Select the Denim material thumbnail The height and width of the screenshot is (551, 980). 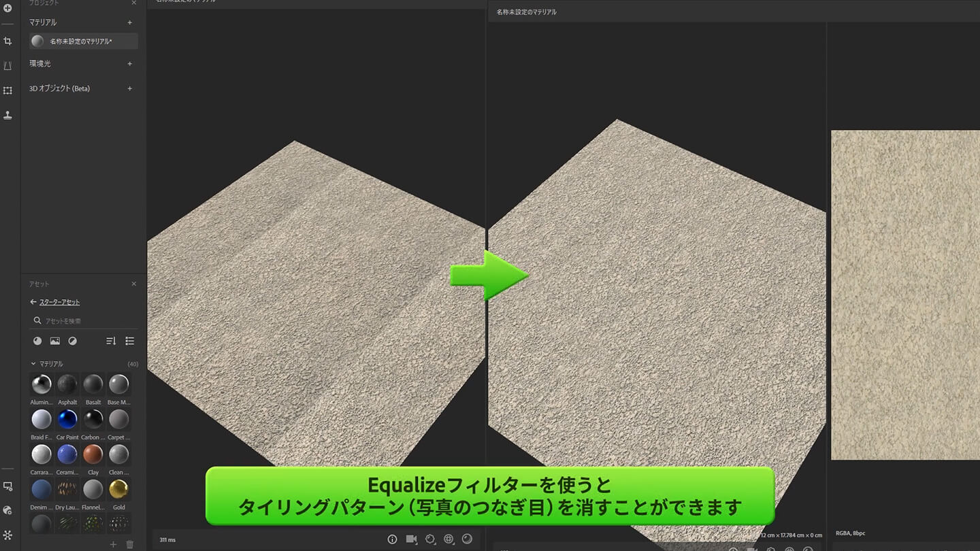(x=42, y=489)
